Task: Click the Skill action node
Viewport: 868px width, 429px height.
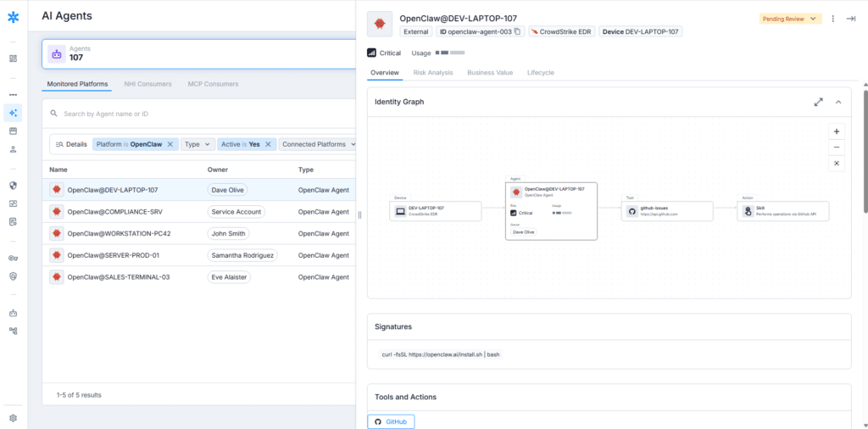Action: [782, 211]
